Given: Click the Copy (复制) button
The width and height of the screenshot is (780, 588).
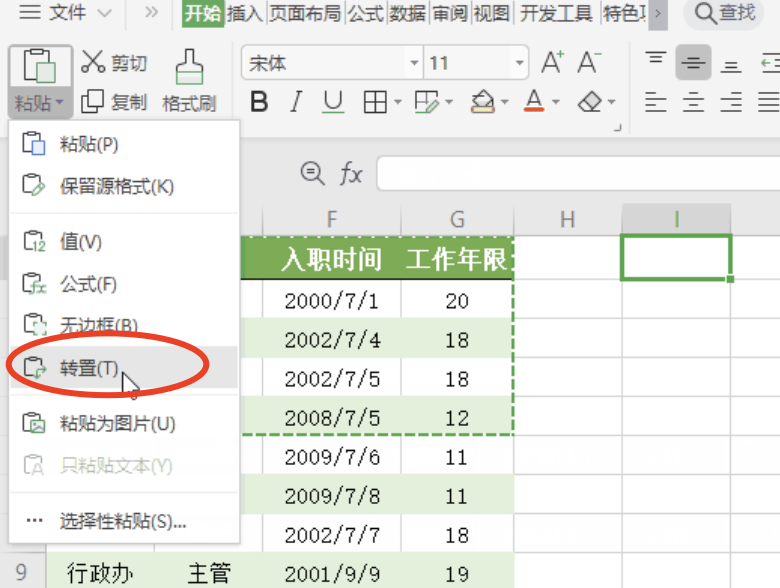Looking at the screenshot, I should pos(114,102).
